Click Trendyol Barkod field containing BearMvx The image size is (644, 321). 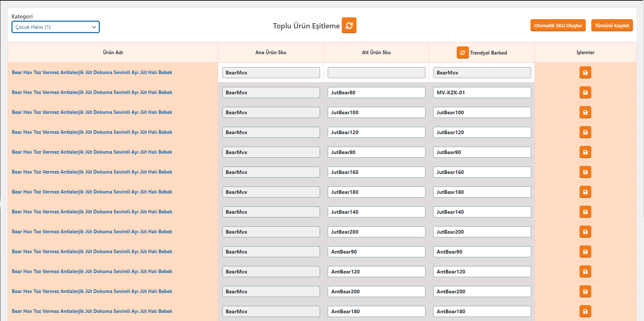click(482, 73)
